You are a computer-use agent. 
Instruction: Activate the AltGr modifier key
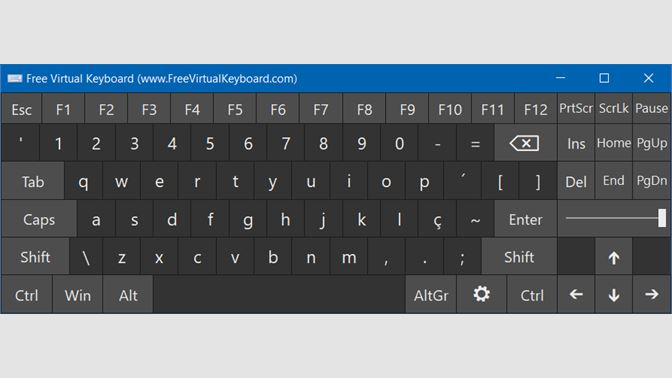click(431, 295)
